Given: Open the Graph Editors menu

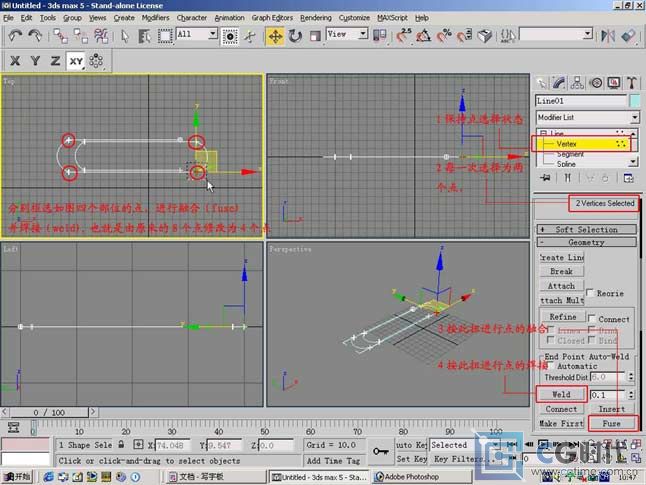Looking at the screenshot, I should pos(272,18).
